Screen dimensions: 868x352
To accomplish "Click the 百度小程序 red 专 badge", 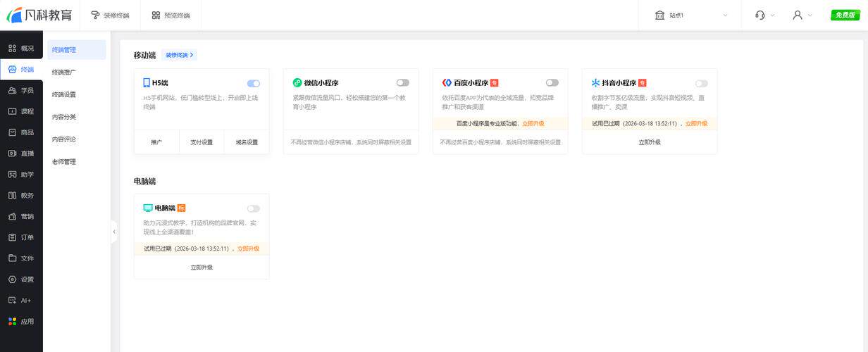I will point(494,82).
